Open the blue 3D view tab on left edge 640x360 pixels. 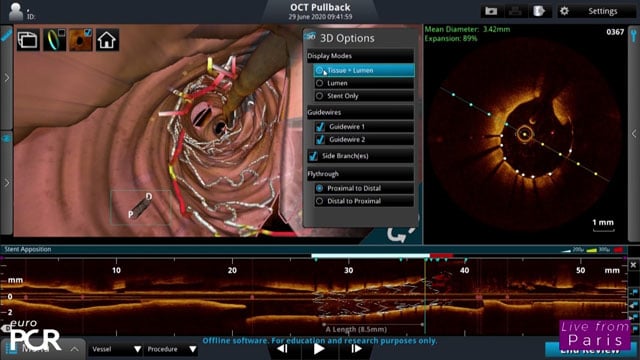click(6, 139)
